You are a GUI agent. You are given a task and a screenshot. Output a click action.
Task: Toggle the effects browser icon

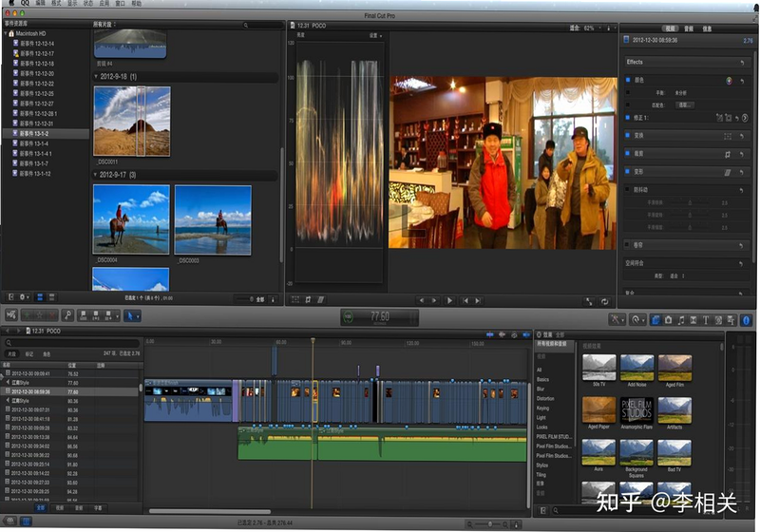[655, 320]
